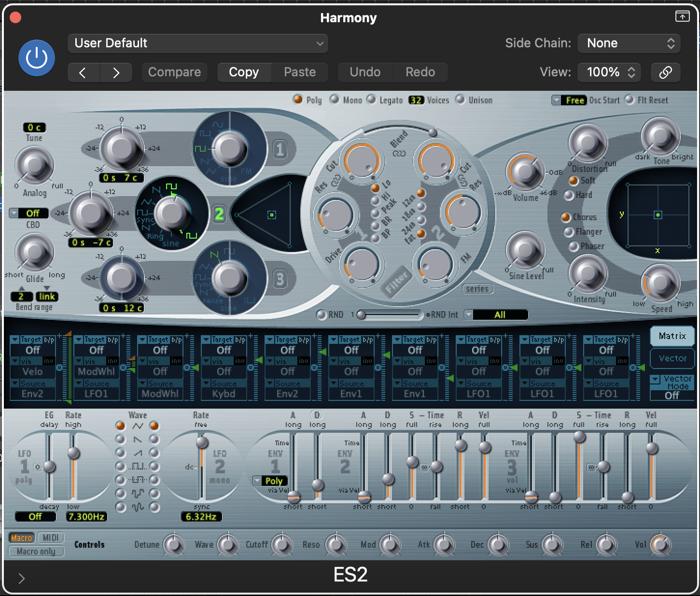Viewport: 700px width, 596px height.
Task: Click the link chain icon button
Action: (665, 72)
